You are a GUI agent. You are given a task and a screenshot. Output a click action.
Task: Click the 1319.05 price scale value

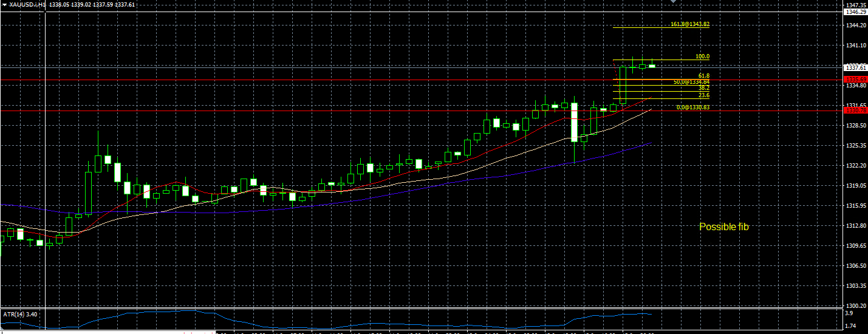[855, 185]
